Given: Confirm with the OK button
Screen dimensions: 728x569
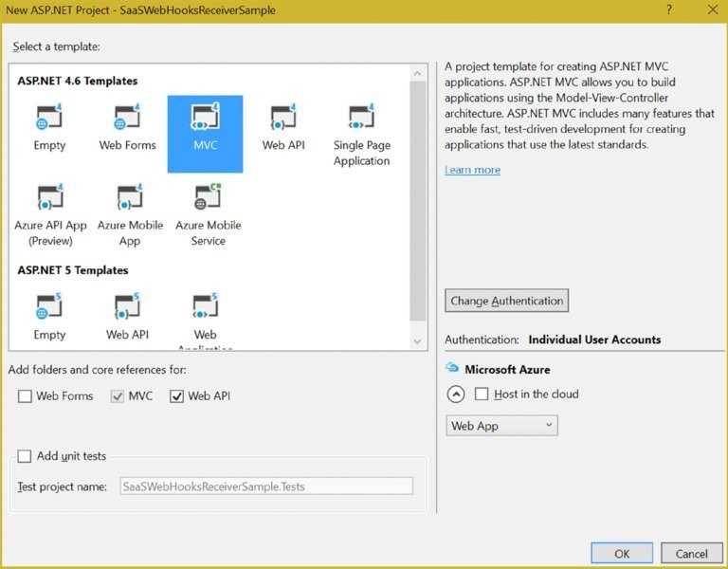Looking at the screenshot, I should pyautogui.click(x=622, y=553).
